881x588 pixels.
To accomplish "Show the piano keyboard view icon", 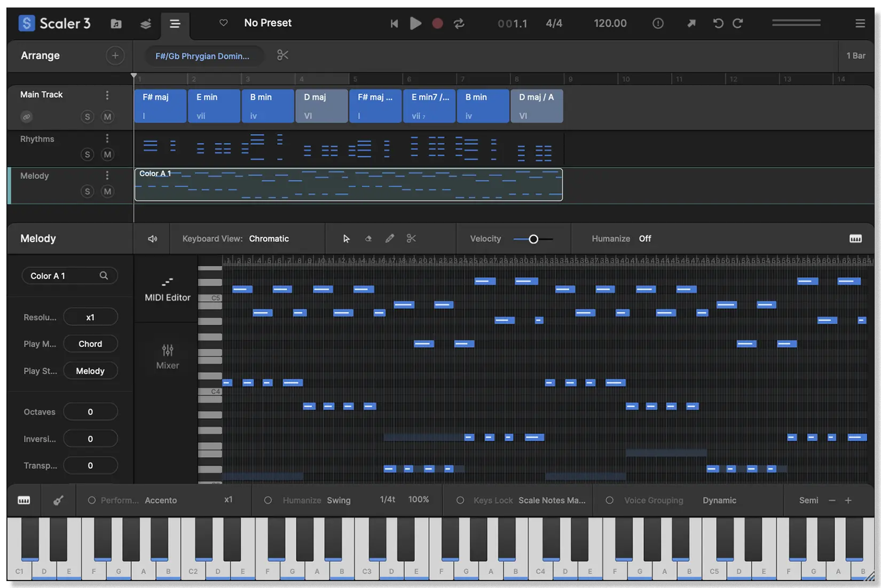I will tap(24, 500).
